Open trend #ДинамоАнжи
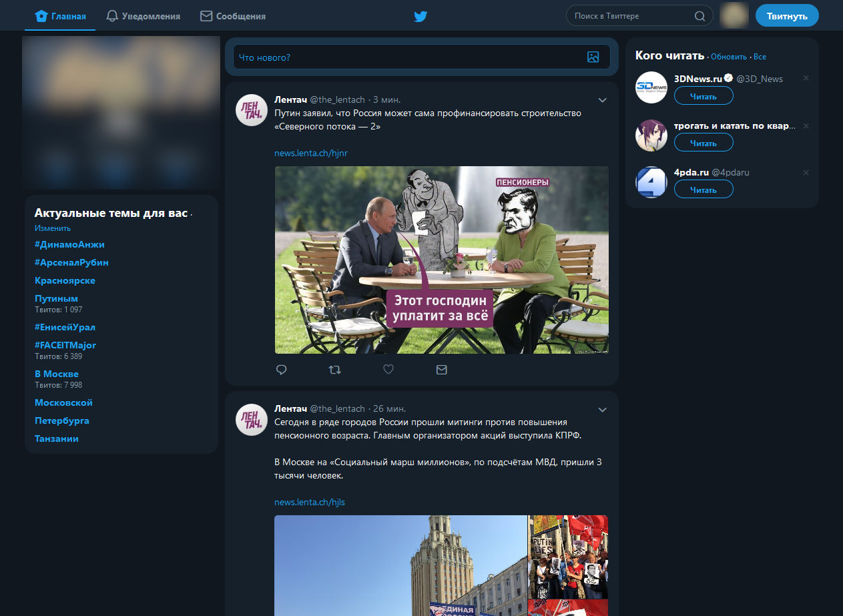Image resolution: width=843 pixels, height=616 pixels. 69,244
